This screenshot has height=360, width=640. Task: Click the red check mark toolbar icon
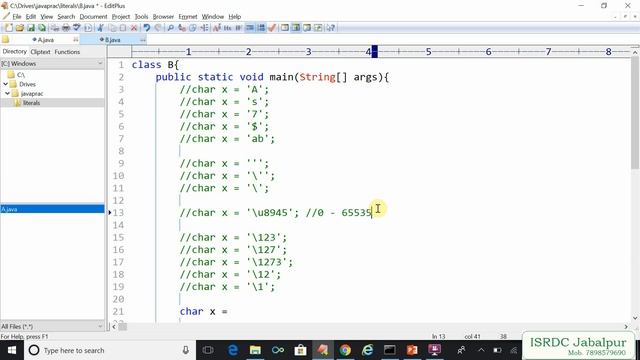pos(272,28)
